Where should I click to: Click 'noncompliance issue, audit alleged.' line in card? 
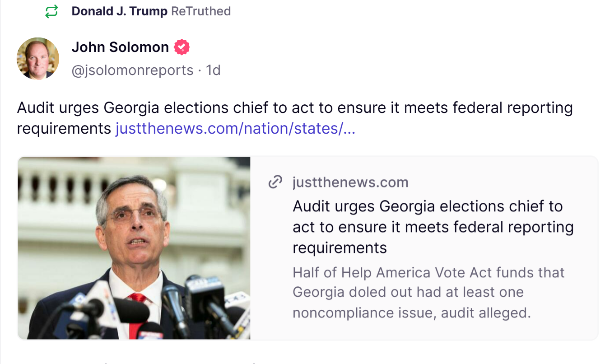[411, 313]
